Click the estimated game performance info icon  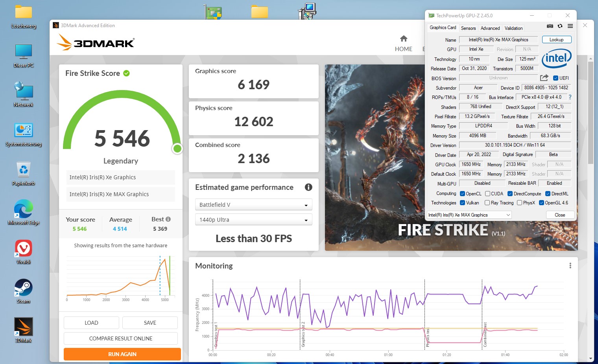pyautogui.click(x=308, y=188)
